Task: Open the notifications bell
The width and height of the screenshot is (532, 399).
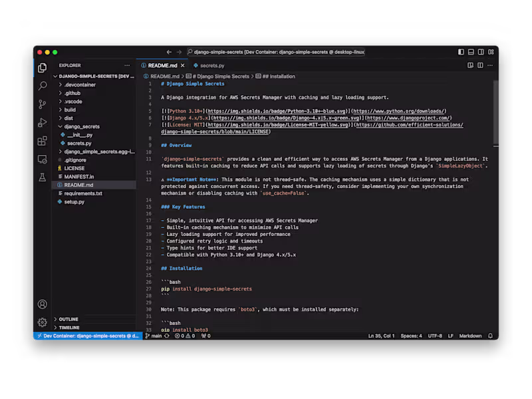Action: point(490,336)
